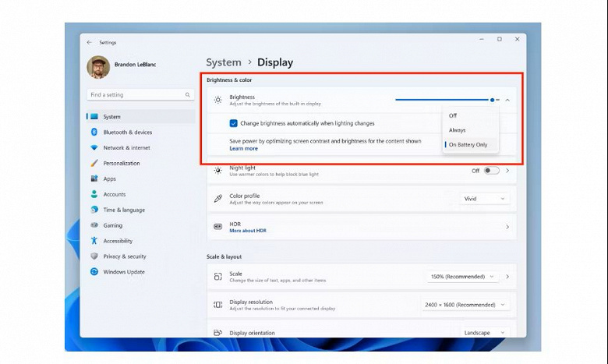The image size is (608, 364).
Task: Open the 2400 × 1600 resolution dropdown
Action: coord(465,305)
